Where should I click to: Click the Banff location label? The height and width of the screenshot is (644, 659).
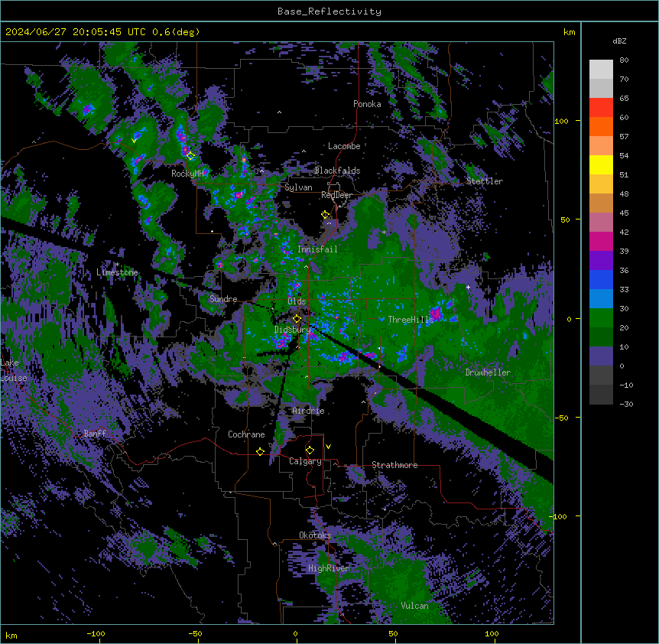coord(95,434)
